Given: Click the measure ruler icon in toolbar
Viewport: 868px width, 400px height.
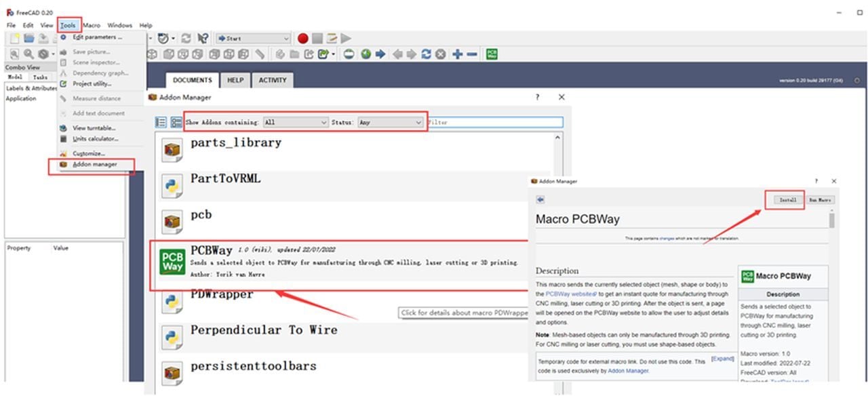Looking at the screenshot, I should [260, 54].
